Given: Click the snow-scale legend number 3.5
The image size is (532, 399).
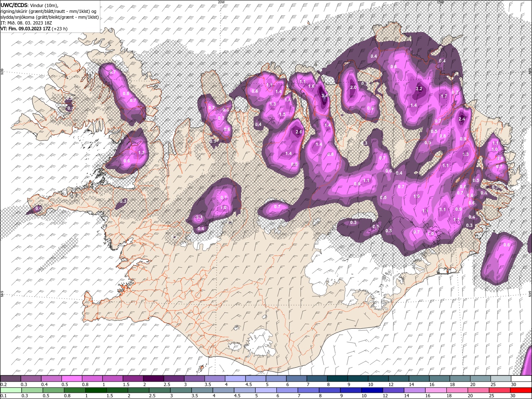Looking at the screenshot, I should click(208, 384).
